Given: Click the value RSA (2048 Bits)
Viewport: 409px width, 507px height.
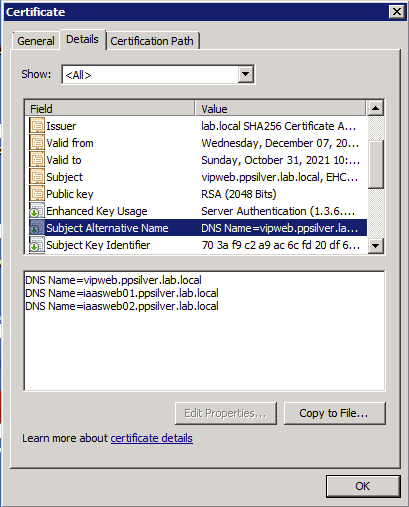Looking at the screenshot, I should (x=239, y=194).
